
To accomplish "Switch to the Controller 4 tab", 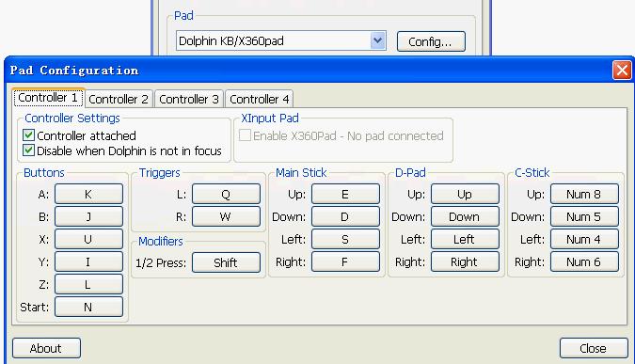I will [x=260, y=99].
